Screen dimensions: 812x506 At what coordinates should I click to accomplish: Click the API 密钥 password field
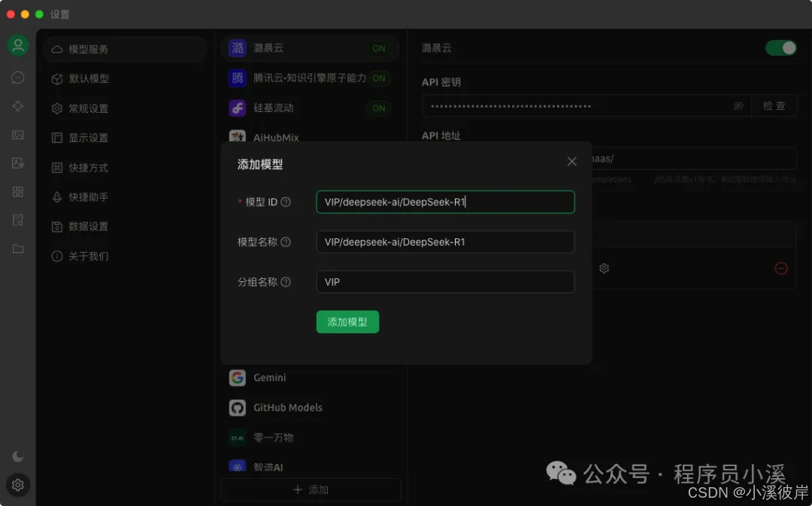(x=586, y=106)
